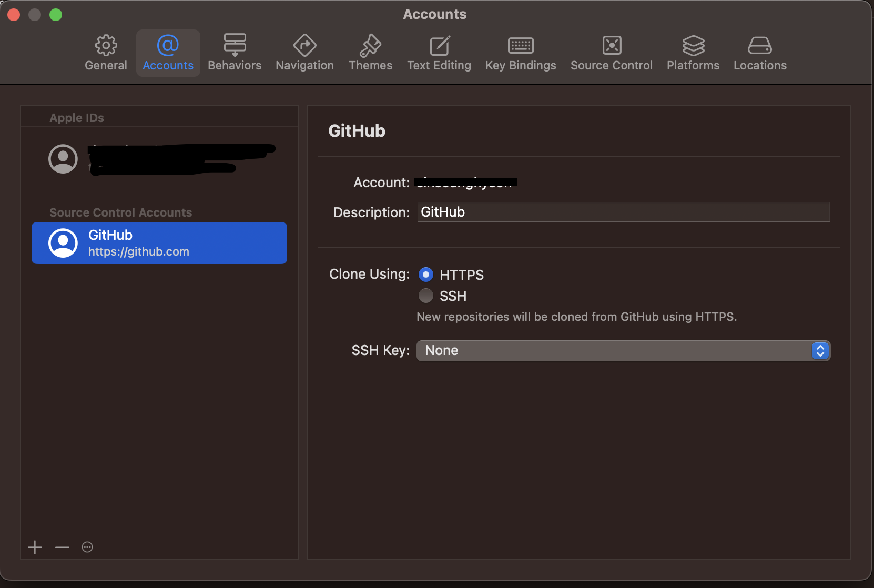
Task: Open the Themes paintbrush icon
Action: [x=370, y=45]
